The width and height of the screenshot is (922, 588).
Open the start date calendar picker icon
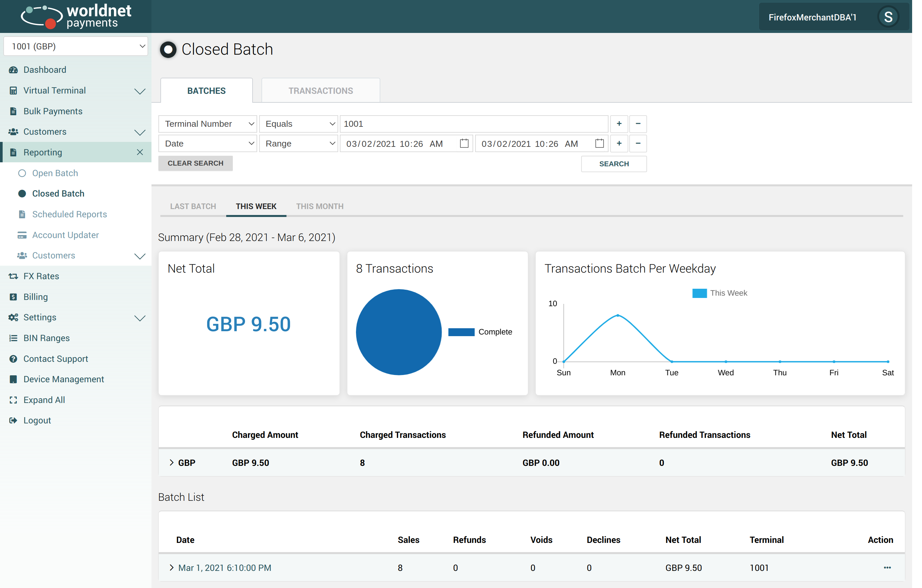(464, 144)
